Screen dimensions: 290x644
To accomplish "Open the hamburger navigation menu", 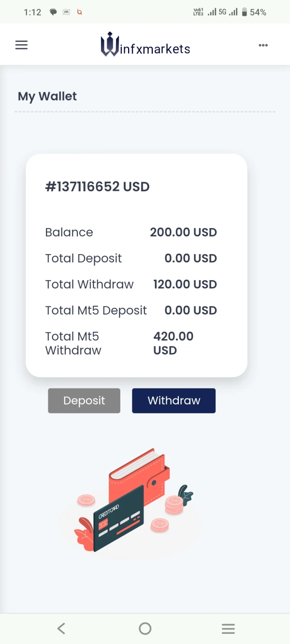I will (x=22, y=45).
